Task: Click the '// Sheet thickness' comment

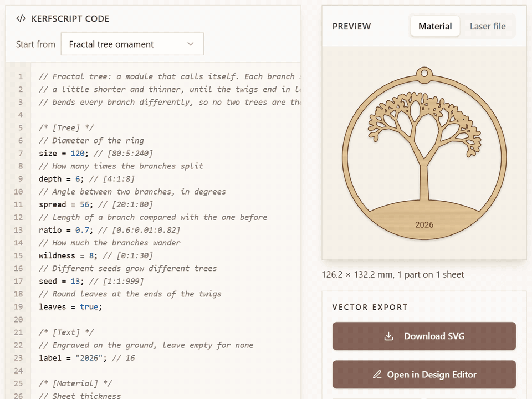Action: [80, 396]
